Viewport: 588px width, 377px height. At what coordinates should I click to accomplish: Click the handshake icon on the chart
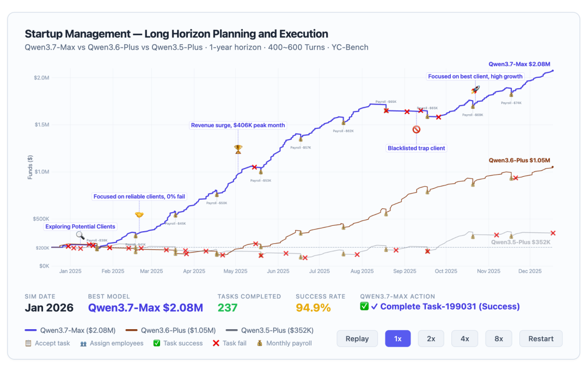[139, 215]
